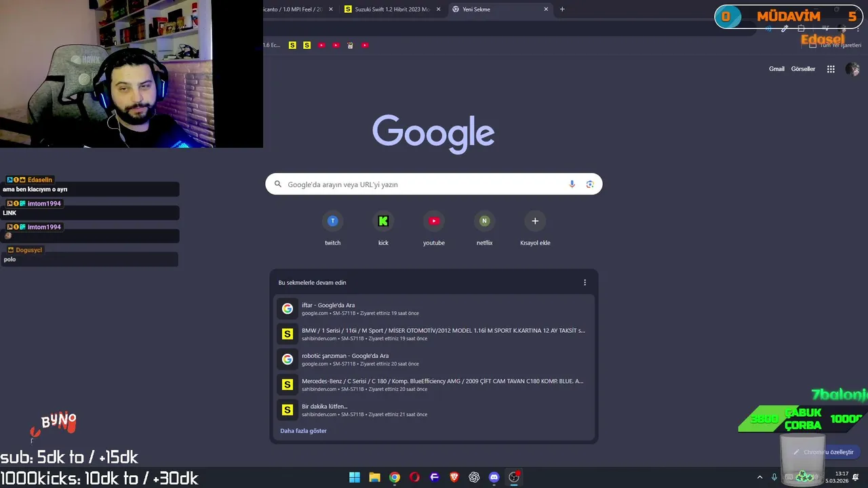Open the '1.6 Ec...' bookmark
868x488 pixels.
[x=271, y=45]
